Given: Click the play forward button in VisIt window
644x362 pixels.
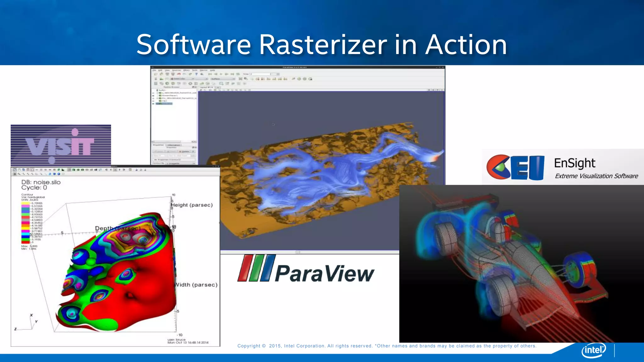Looking at the screenshot, I should click(119, 170).
